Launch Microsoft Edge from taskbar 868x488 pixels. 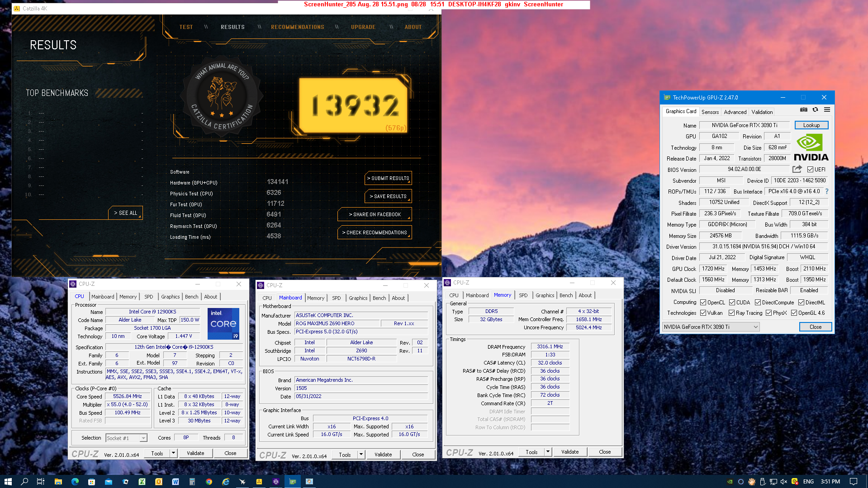[x=75, y=482]
